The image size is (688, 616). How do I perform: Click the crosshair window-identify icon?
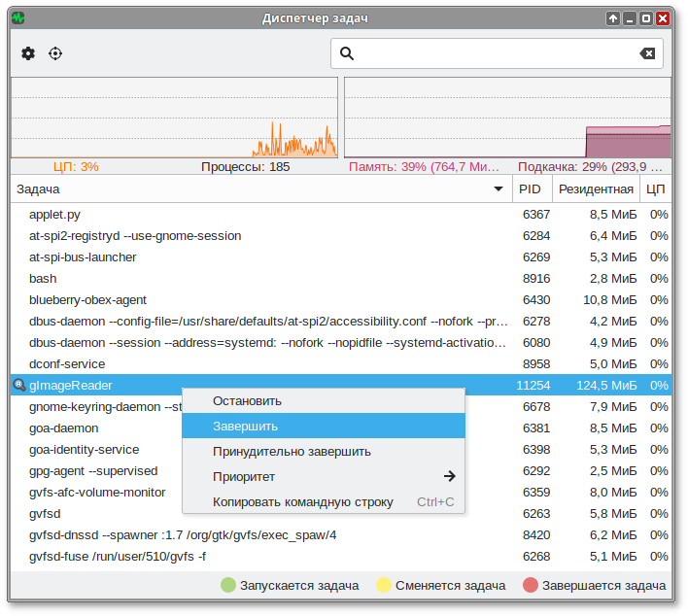(x=55, y=53)
